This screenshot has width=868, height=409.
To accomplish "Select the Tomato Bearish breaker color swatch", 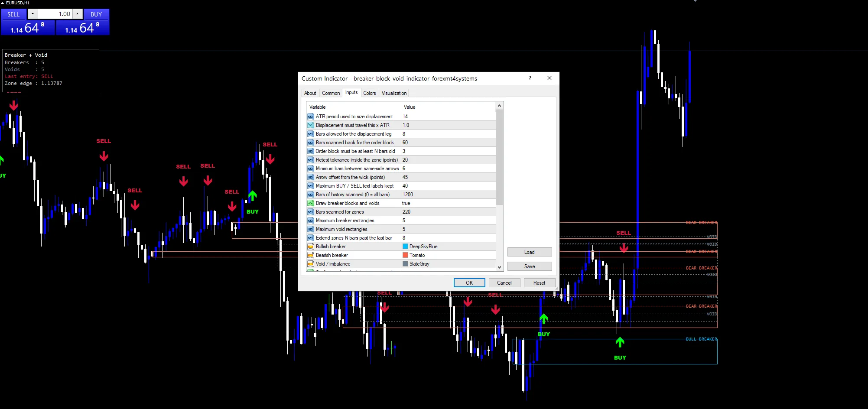I will coord(406,255).
